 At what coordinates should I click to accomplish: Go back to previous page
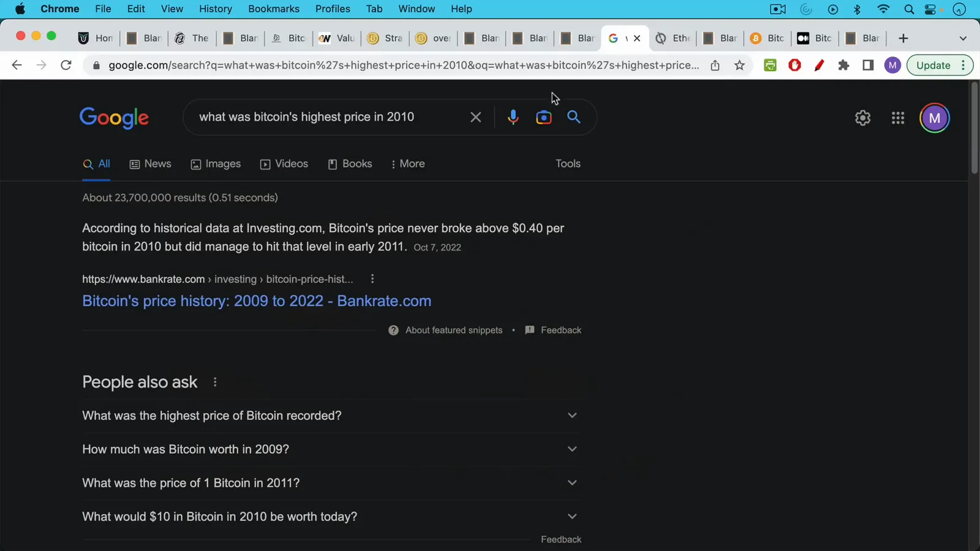click(17, 65)
